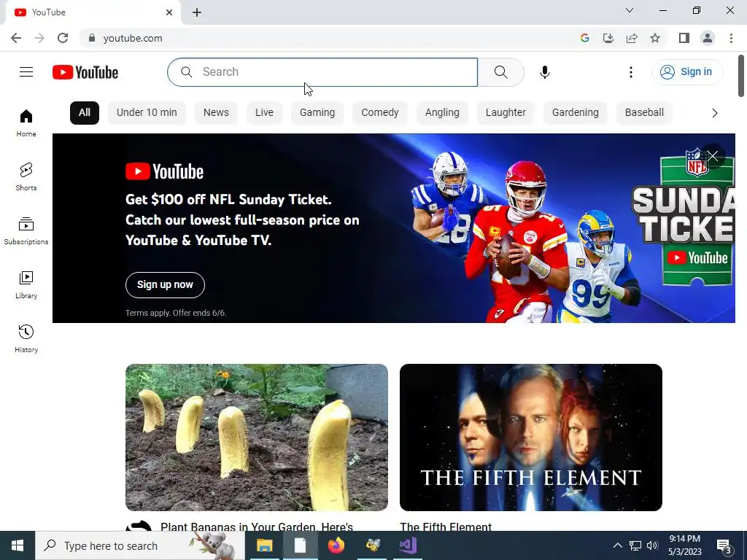
Task: Toggle the Chrome side panel
Action: click(x=684, y=38)
